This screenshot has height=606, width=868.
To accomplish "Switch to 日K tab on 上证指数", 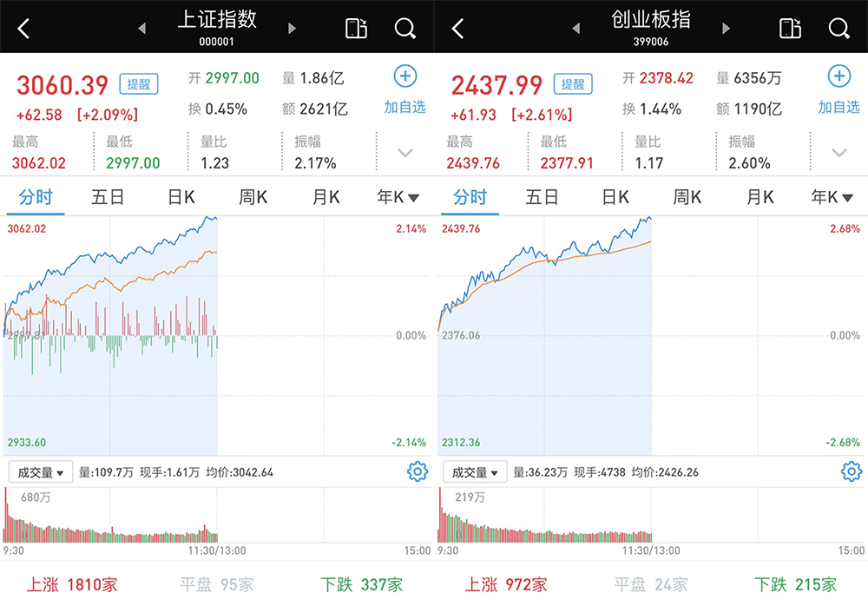I will pos(181,196).
